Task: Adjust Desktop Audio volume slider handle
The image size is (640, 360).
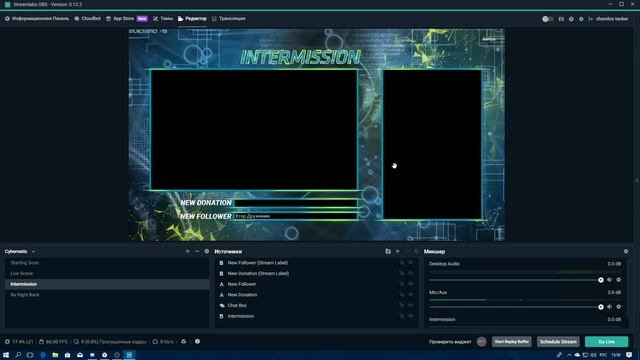Action: coord(601,280)
